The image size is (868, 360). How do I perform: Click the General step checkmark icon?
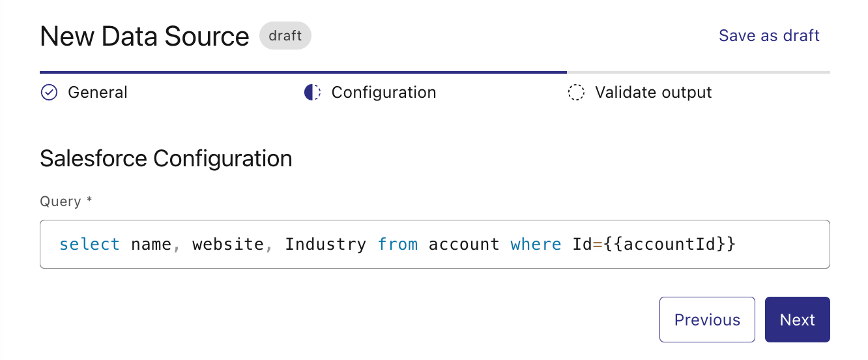[x=49, y=93]
